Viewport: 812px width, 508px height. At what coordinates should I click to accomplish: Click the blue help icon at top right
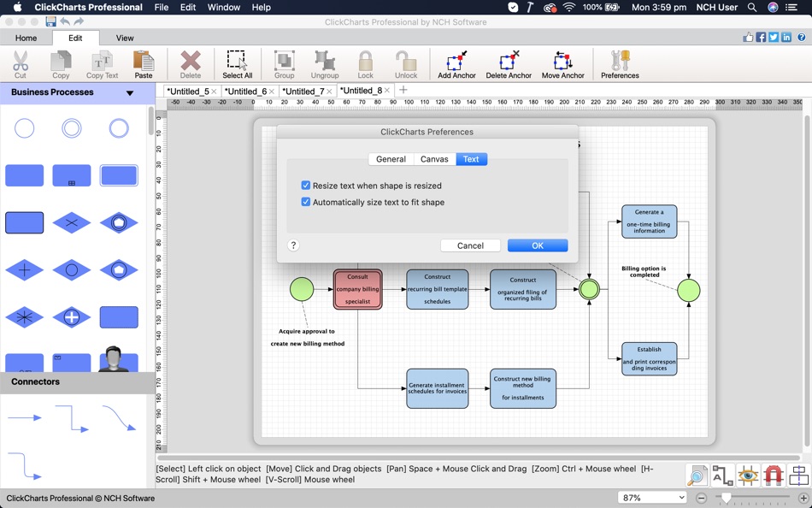point(801,38)
